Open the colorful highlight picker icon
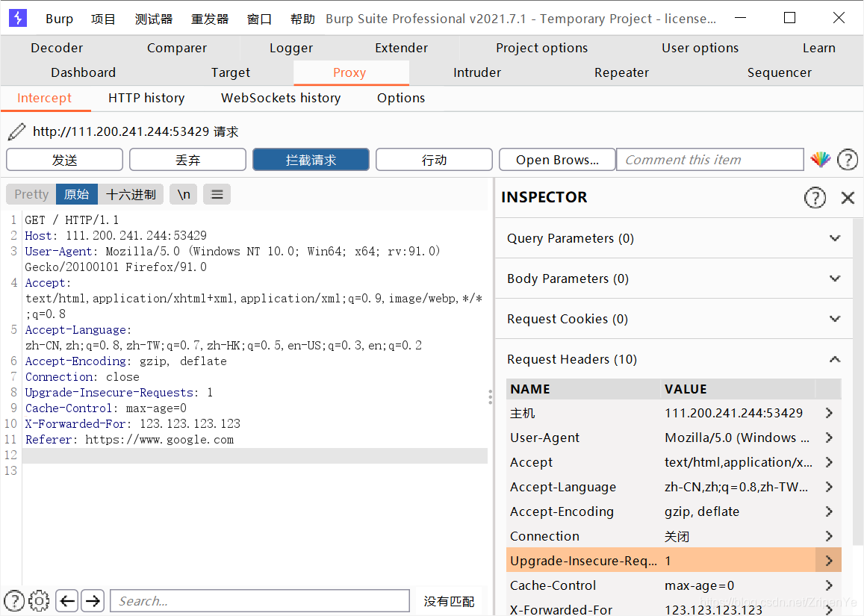 click(821, 160)
